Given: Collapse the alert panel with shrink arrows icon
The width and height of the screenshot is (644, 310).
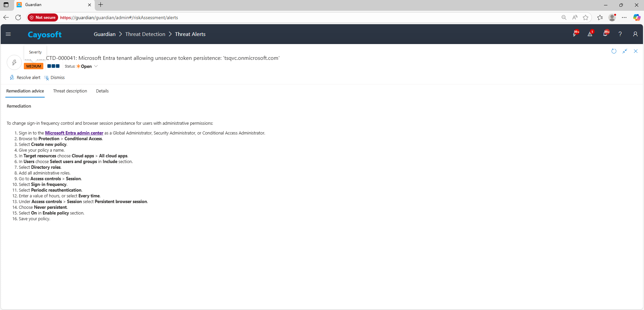Looking at the screenshot, I should click(625, 51).
